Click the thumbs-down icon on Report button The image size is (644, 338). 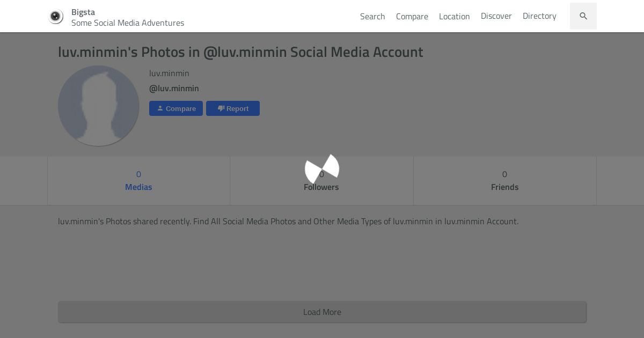[221, 108]
